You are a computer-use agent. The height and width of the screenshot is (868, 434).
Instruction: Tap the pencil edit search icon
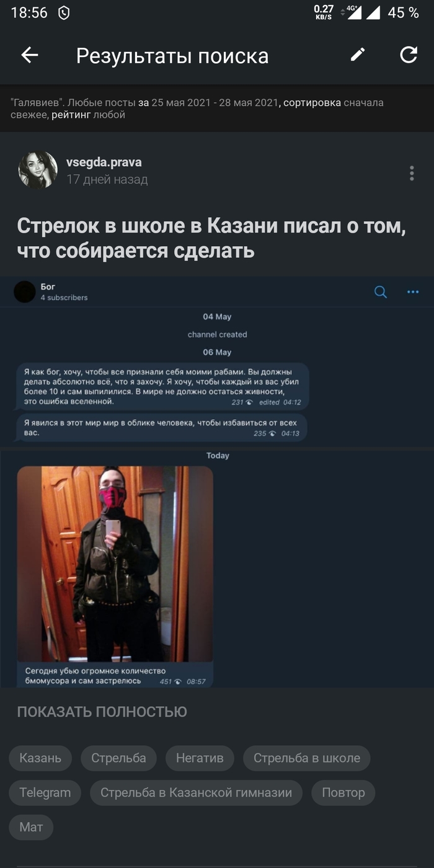(x=358, y=55)
